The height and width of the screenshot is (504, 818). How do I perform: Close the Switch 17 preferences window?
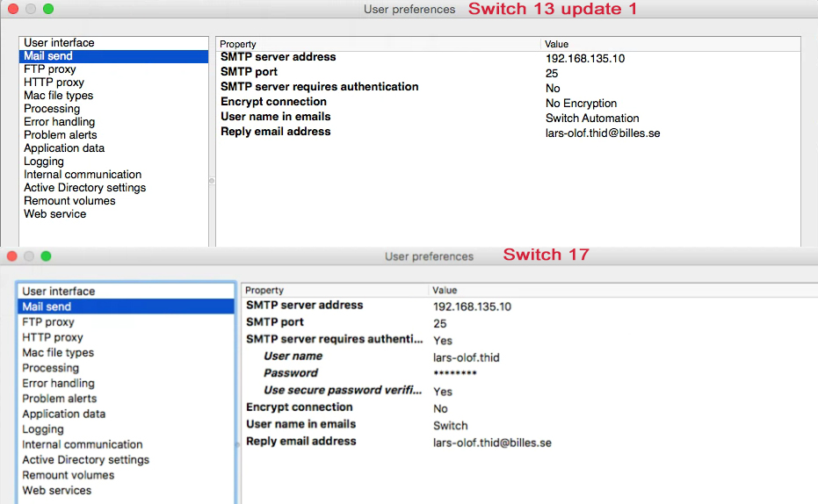pos(12,256)
